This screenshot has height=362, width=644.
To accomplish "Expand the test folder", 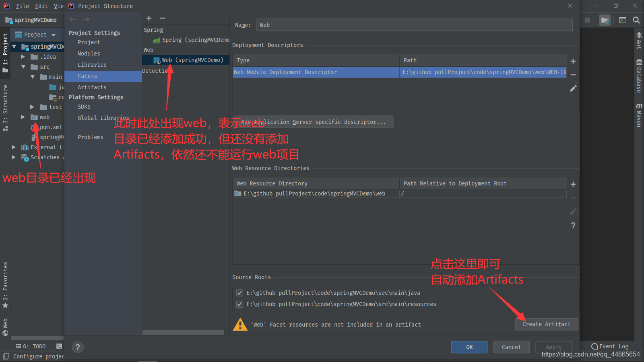I will [x=32, y=107].
